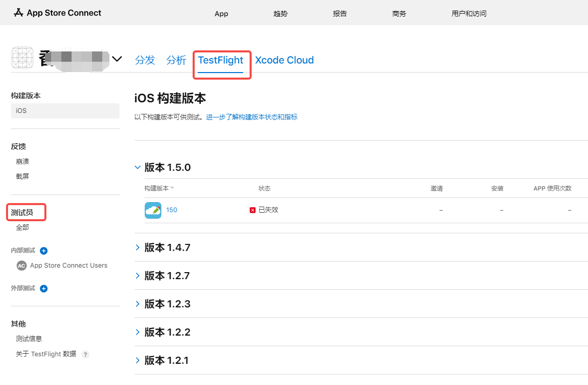The height and width of the screenshot is (385, 588).
Task: Expand the 版本 1.4.7 section
Action: 138,247
